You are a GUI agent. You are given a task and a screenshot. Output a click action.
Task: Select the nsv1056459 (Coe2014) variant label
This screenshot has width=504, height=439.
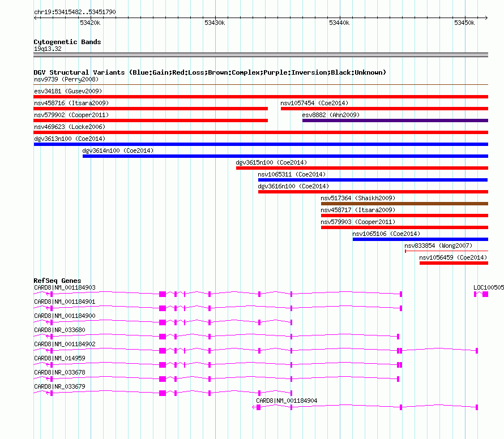pos(453,257)
